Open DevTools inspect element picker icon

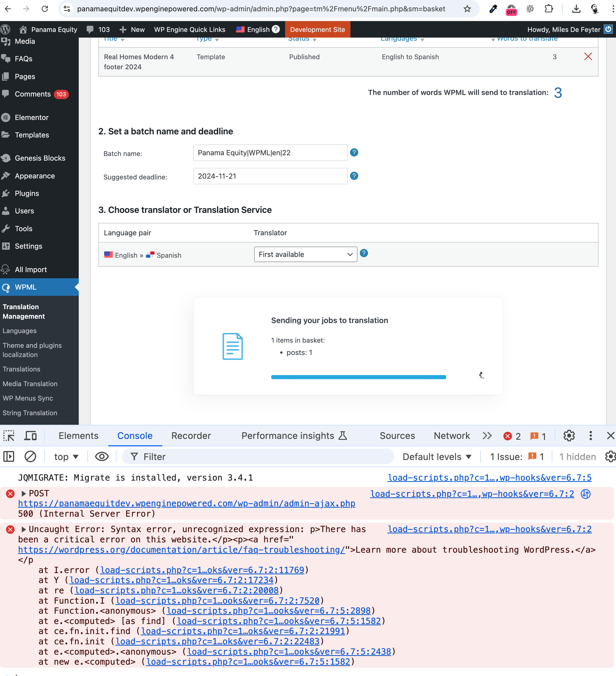(x=9, y=436)
